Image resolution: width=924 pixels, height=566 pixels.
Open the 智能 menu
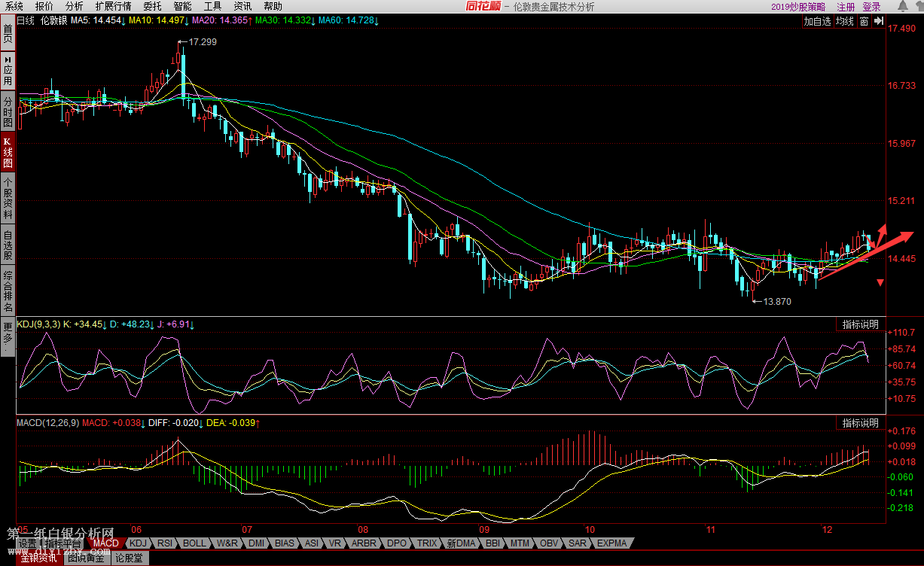coord(182,6)
